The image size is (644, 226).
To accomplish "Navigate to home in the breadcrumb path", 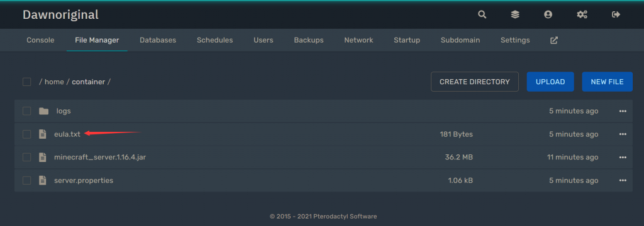I will 54,82.
